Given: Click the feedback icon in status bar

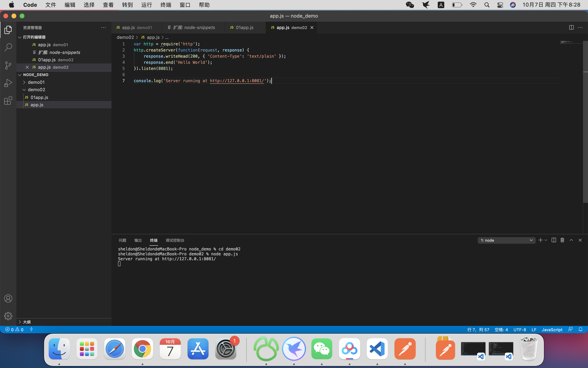Looking at the screenshot, I should click(570, 330).
